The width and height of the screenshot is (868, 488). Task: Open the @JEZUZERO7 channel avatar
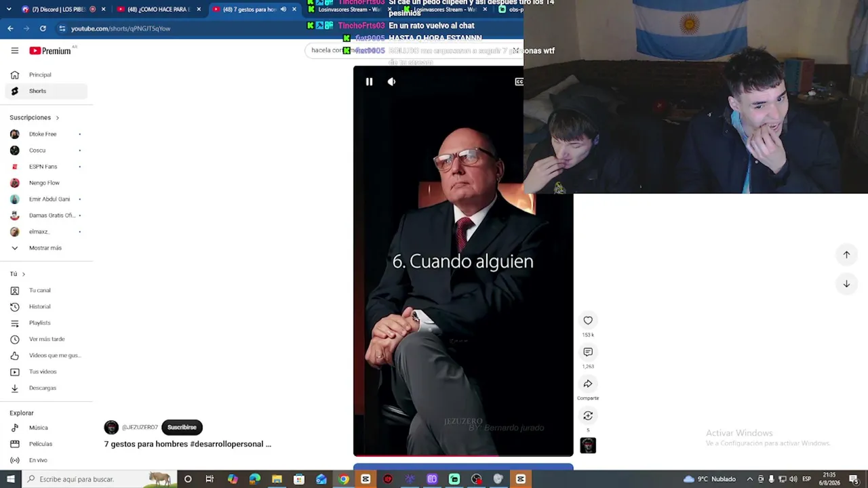click(x=111, y=427)
